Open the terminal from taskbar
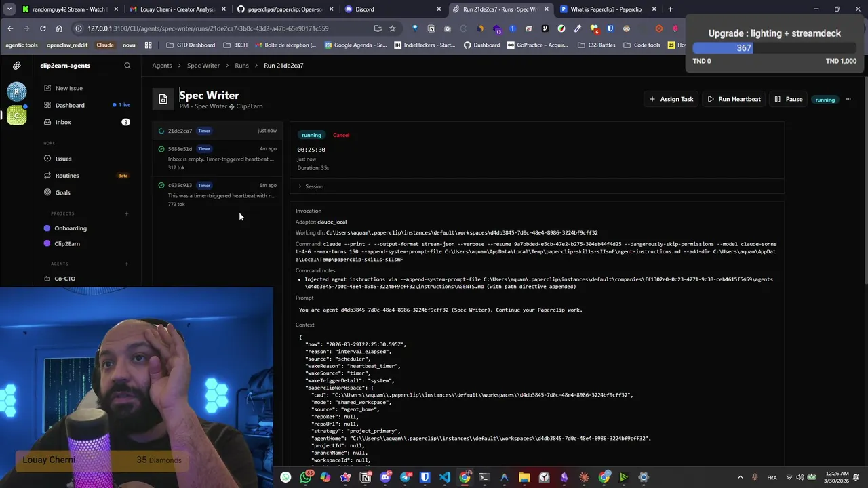The image size is (868, 488). point(484,477)
